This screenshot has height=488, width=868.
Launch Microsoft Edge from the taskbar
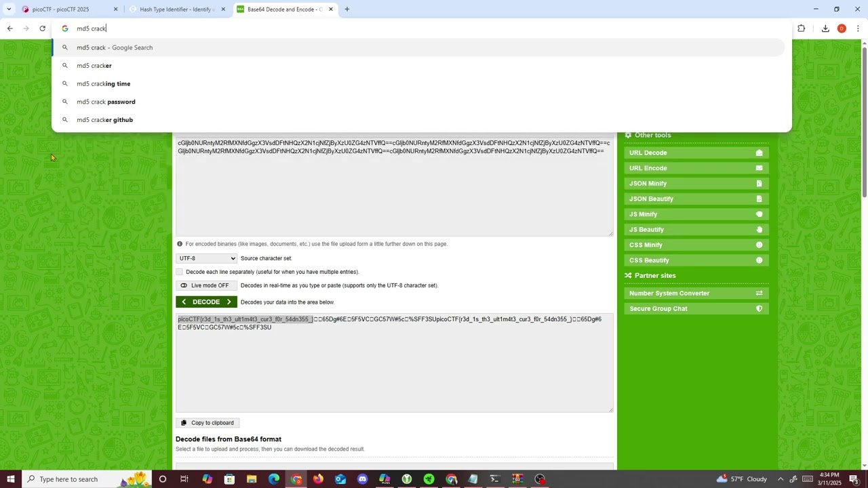274,479
